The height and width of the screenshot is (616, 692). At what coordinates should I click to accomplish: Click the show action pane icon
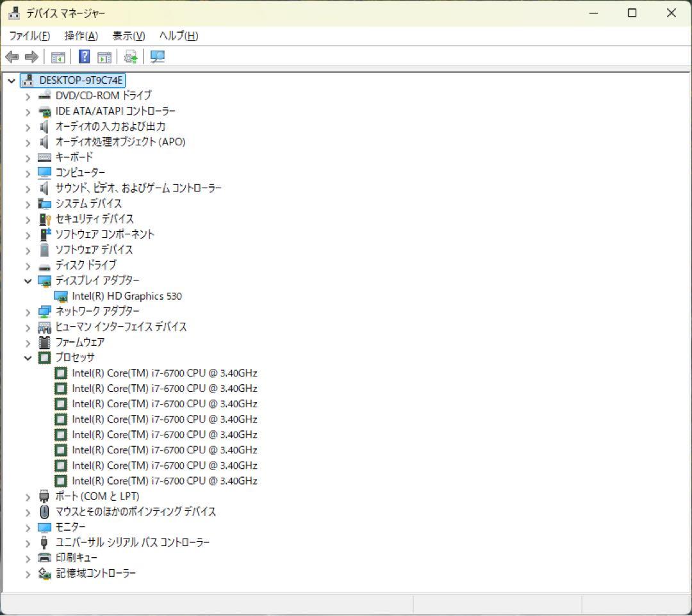click(x=104, y=57)
